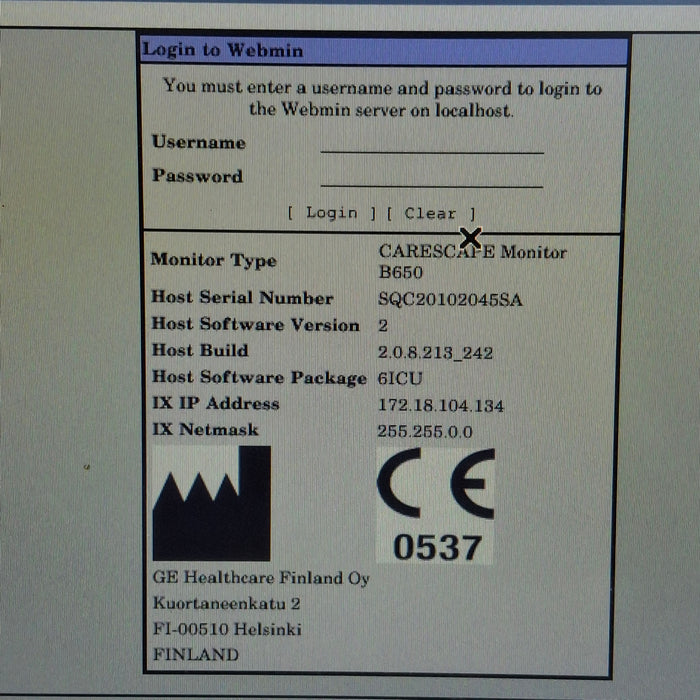Click the manufacturer factory symbol icon
The width and height of the screenshot is (700, 700).
click(x=212, y=503)
